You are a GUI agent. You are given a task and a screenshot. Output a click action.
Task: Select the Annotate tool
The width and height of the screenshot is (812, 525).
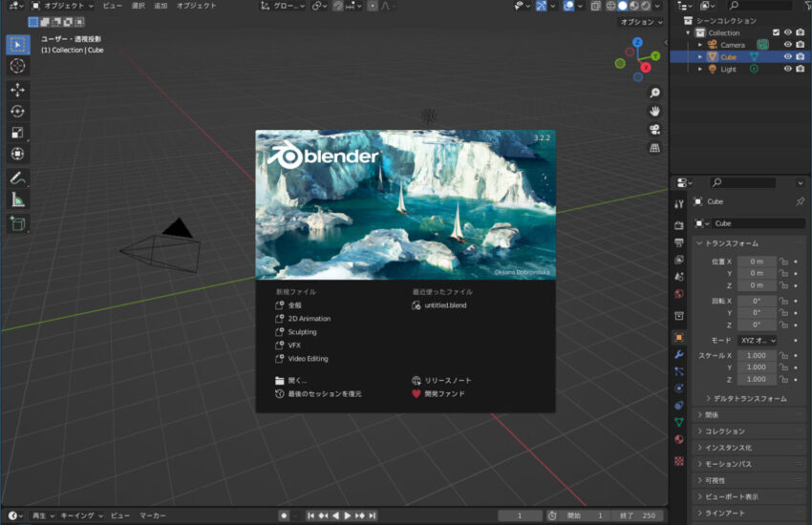17,178
